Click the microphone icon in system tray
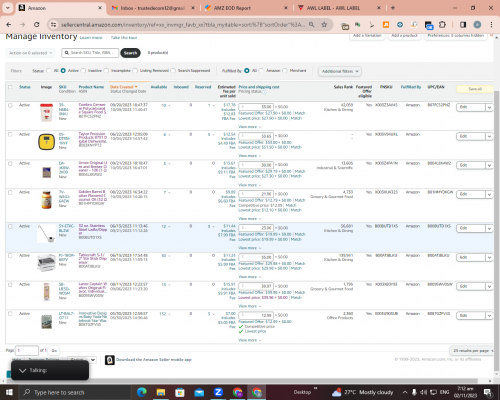The height and width of the screenshot is (400, 500). point(414,392)
